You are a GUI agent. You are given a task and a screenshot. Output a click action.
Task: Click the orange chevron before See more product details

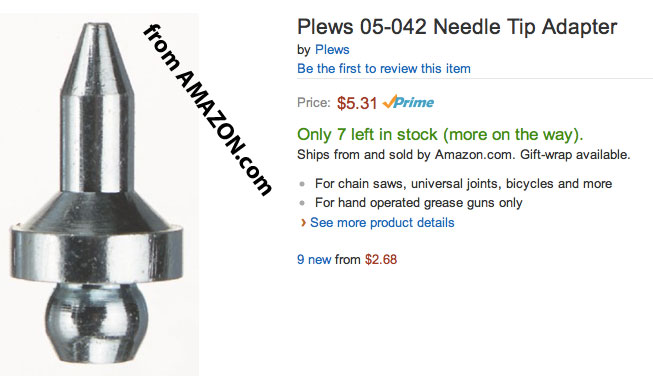click(303, 223)
